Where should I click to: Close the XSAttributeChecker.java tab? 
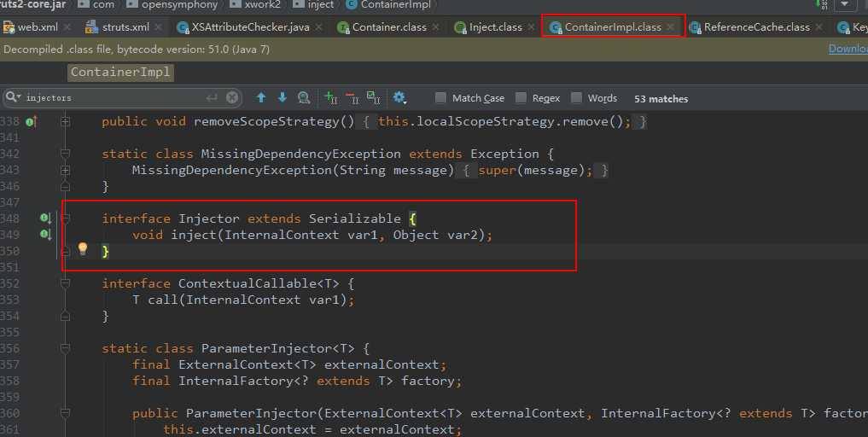pos(319,26)
